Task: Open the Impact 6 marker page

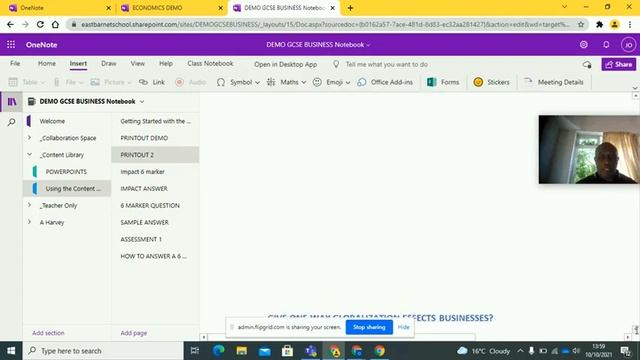Action: [142, 172]
